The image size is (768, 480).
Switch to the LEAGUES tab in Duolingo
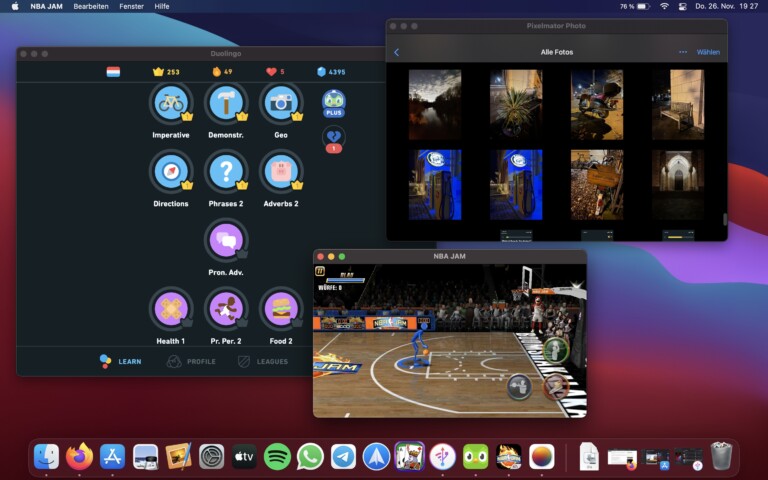pos(263,361)
